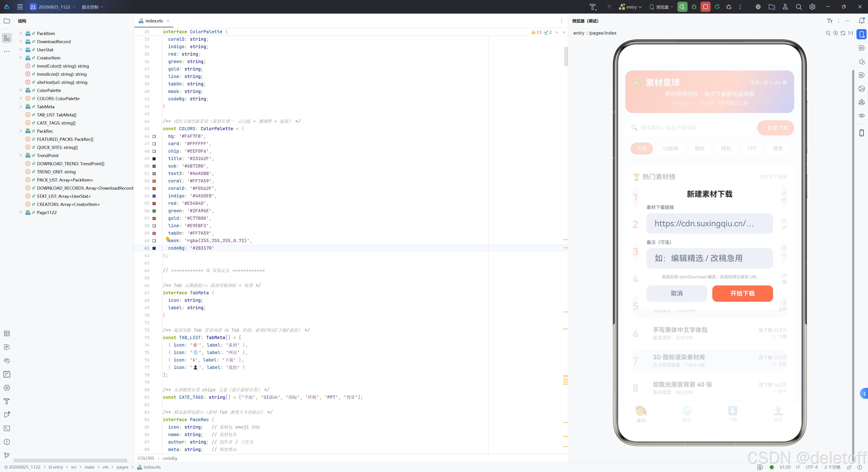Viewport: 868px width, 472px height.
Task: Click the UTF-8 encoding in status bar
Action: (x=812, y=467)
